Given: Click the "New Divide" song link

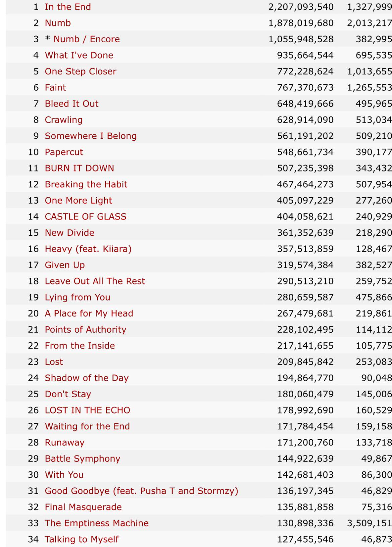Looking at the screenshot, I should (x=70, y=233).
